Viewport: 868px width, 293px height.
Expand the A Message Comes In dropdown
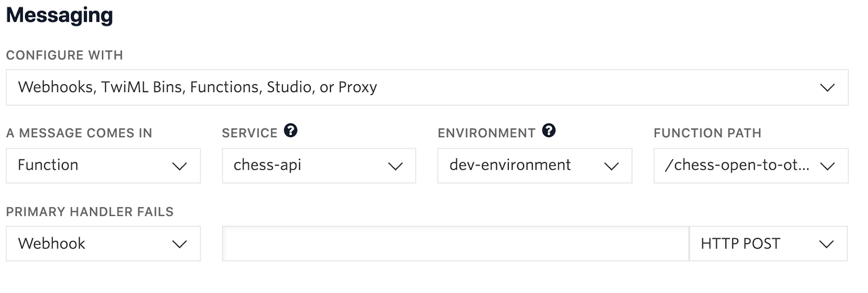103,165
